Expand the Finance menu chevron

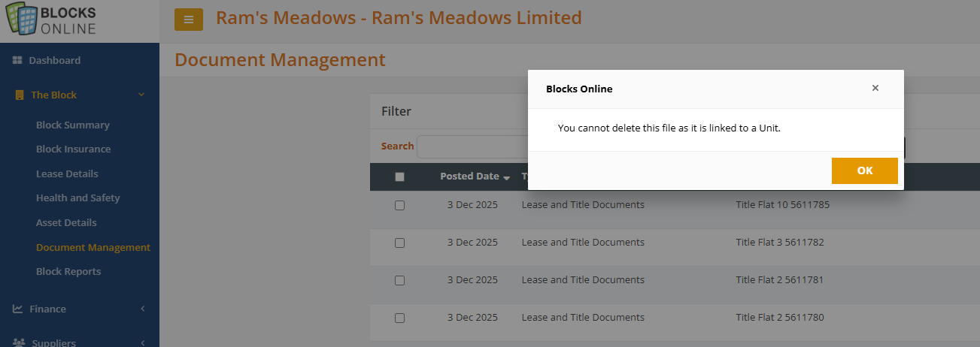[142, 309]
